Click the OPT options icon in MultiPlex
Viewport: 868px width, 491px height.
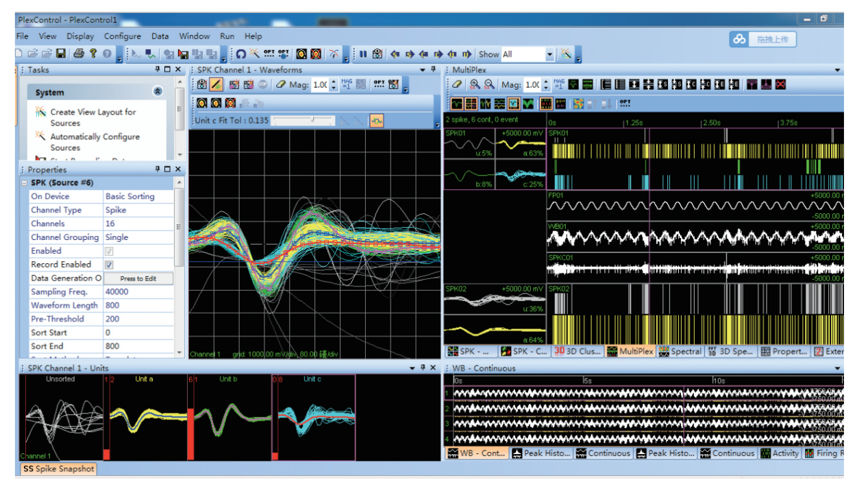[625, 104]
